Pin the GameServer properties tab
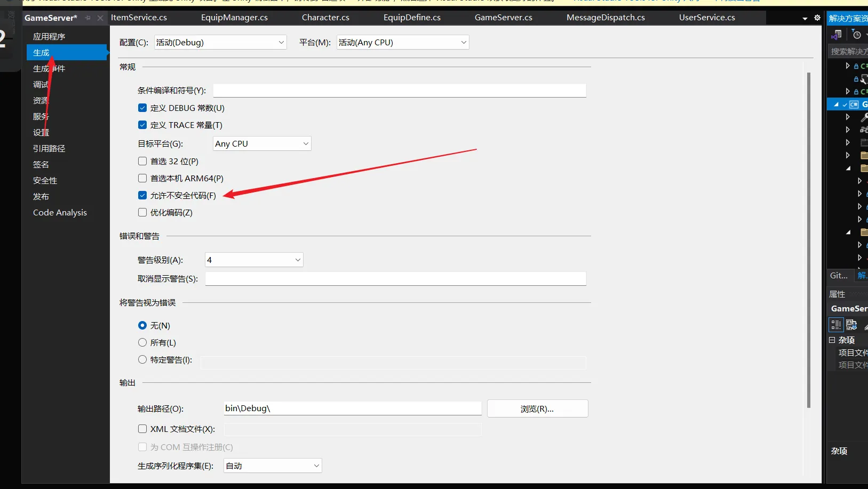The image size is (868, 489). point(88,18)
